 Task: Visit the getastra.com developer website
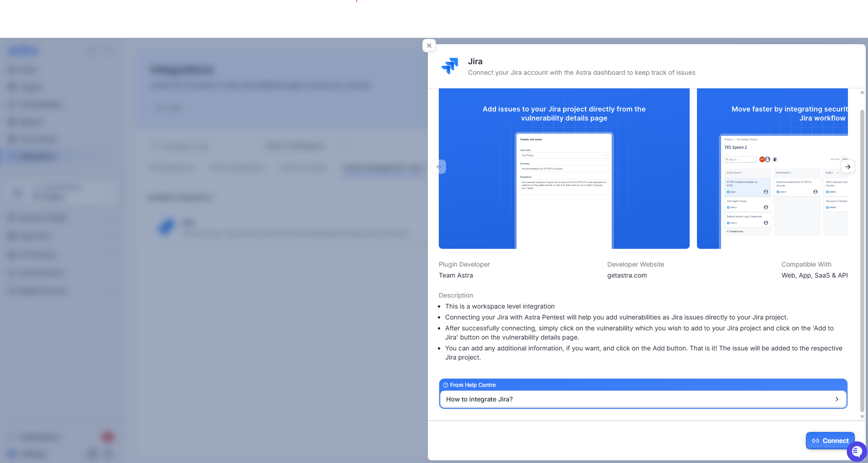click(627, 275)
